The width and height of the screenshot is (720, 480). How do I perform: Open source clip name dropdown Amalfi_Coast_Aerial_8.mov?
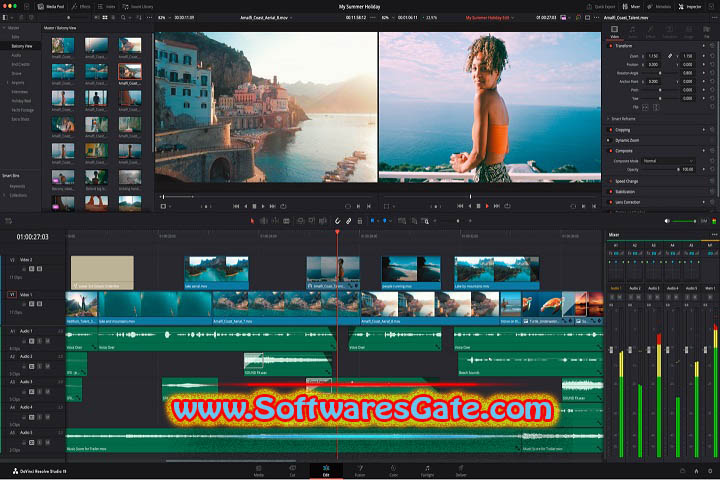click(x=266, y=17)
